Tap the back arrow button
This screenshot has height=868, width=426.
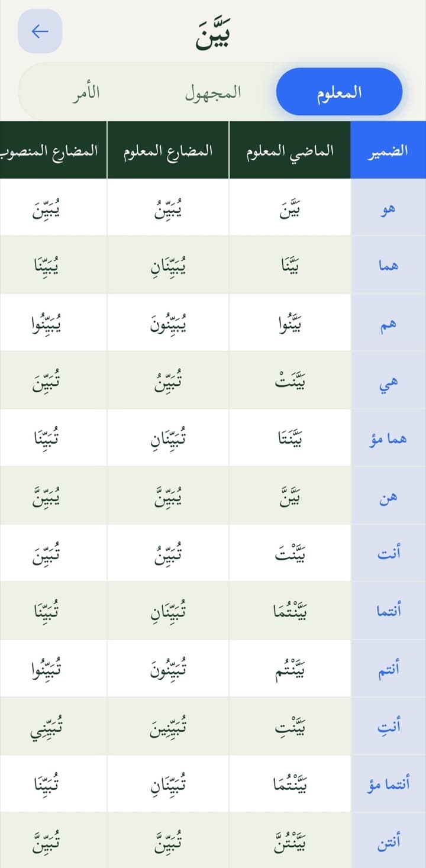40,31
